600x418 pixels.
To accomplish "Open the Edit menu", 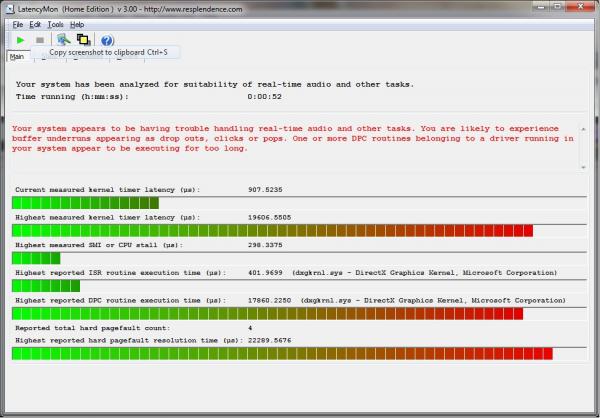I will (x=35, y=24).
